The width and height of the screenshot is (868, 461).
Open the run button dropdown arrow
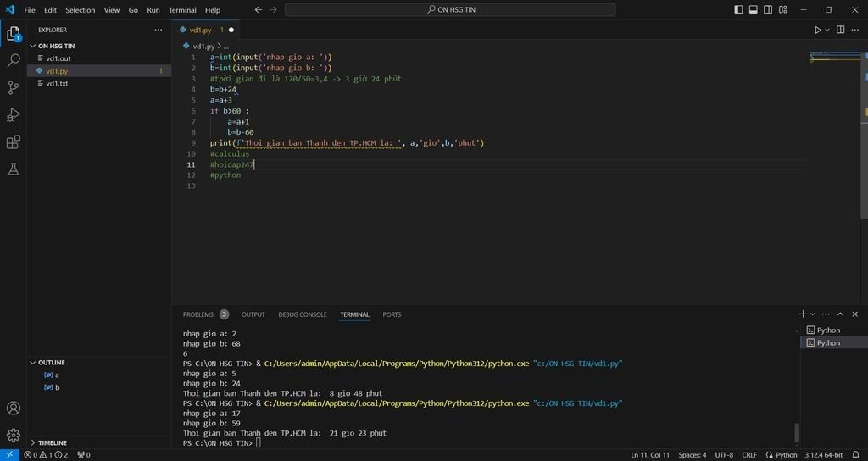tap(827, 30)
